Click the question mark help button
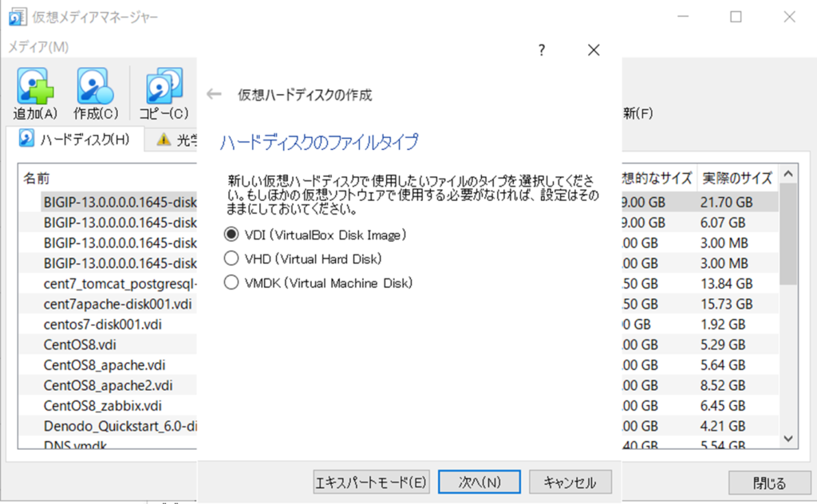The image size is (817, 504). pos(542,50)
